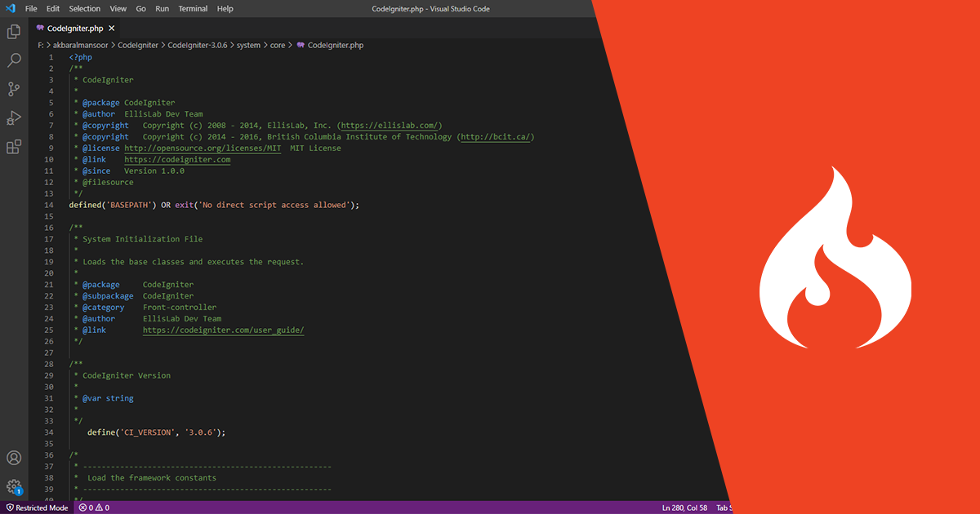Screen dimensions: 980x514
Task: Click '@category Front-controller' comment line
Action: (x=149, y=308)
